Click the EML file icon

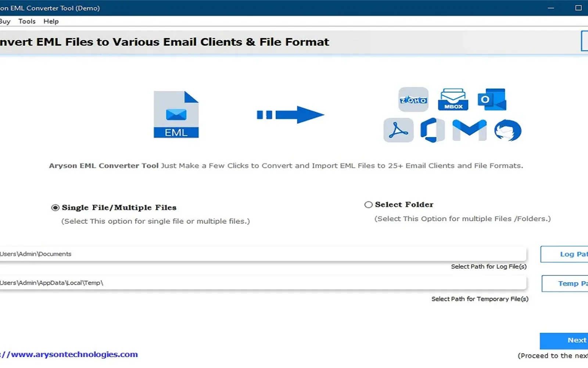[176, 114]
